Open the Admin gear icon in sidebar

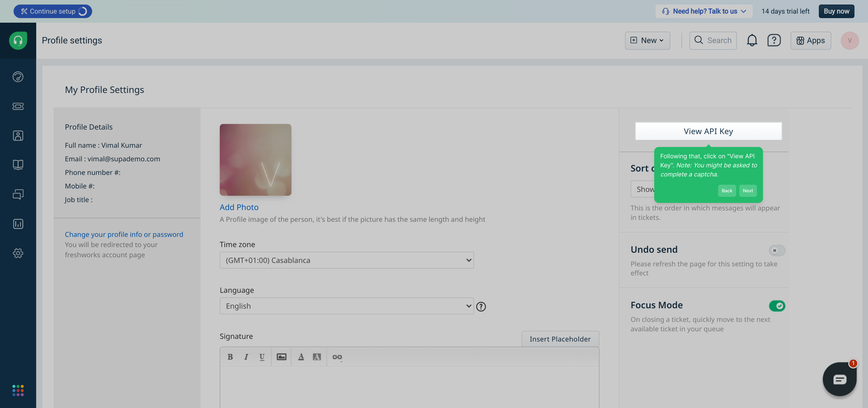coord(18,253)
